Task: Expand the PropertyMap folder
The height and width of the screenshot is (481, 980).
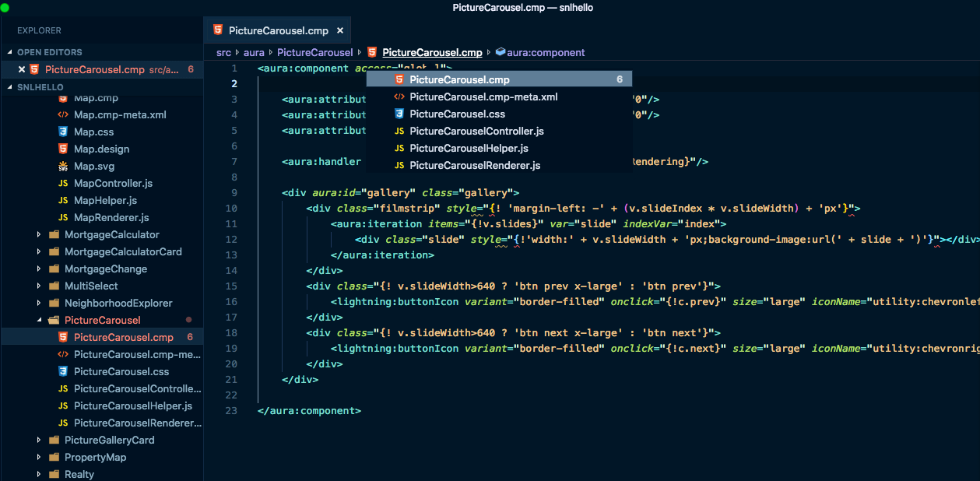Action: coord(38,457)
